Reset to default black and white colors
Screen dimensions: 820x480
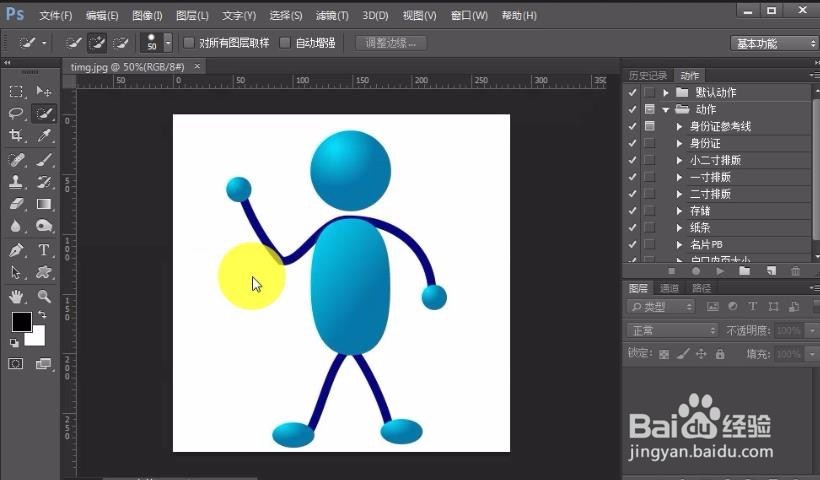point(14,343)
